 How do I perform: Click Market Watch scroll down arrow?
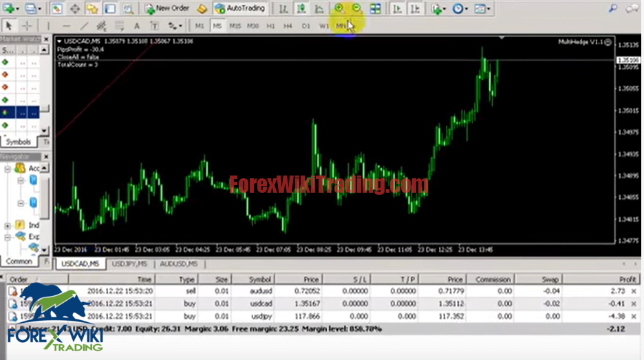(x=44, y=131)
